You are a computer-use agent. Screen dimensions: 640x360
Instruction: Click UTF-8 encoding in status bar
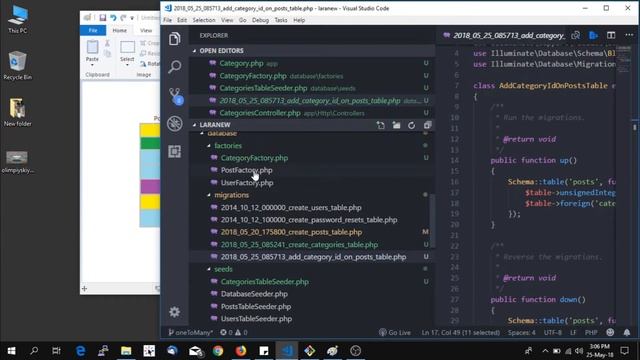coord(553,332)
